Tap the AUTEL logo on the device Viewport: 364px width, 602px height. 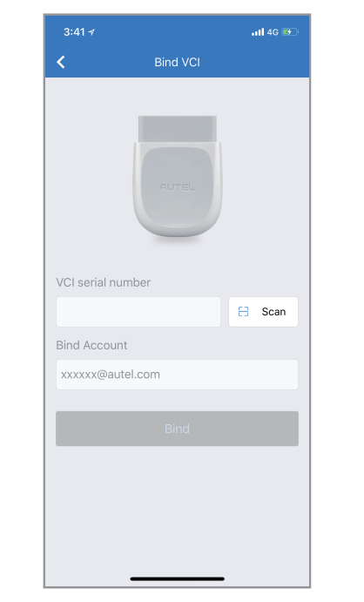pos(177,187)
